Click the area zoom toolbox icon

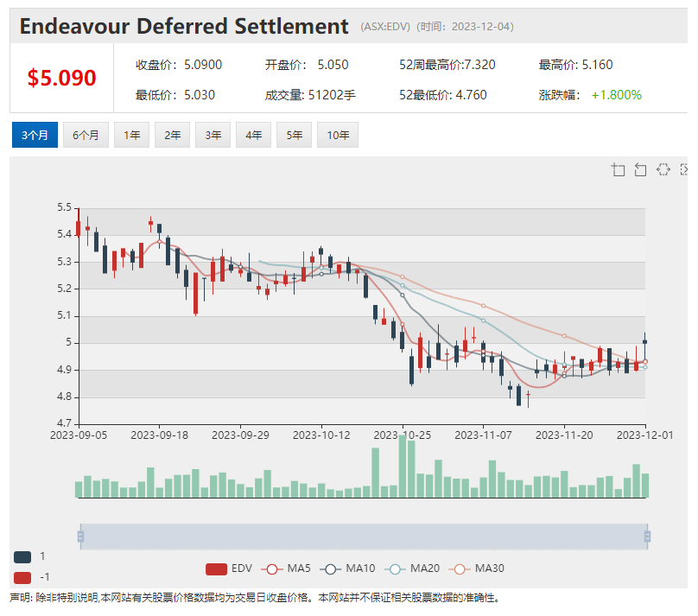pyautogui.click(x=619, y=169)
